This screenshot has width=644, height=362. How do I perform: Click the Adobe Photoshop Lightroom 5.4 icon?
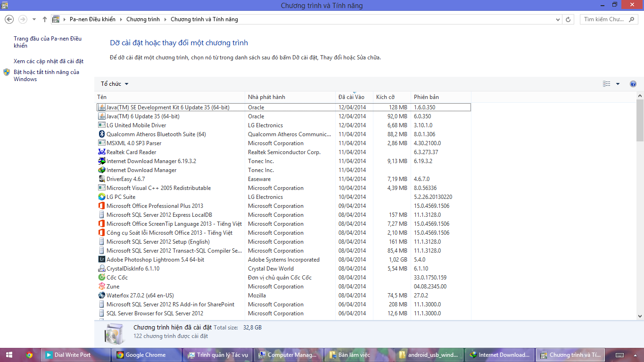pyautogui.click(x=101, y=260)
